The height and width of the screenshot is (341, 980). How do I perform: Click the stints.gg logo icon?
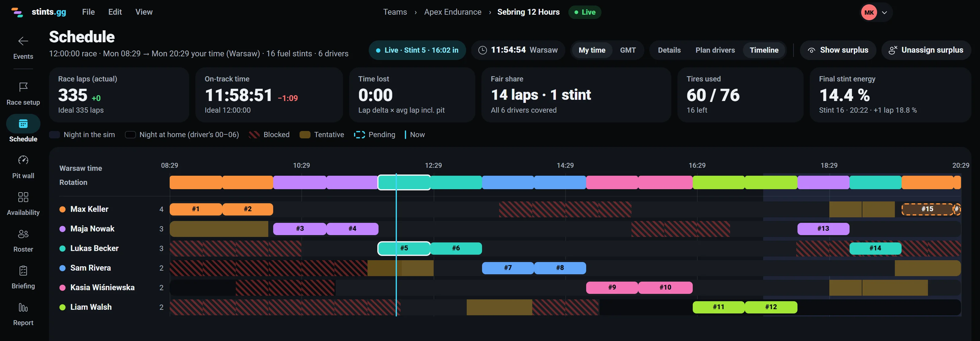pos(17,12)
